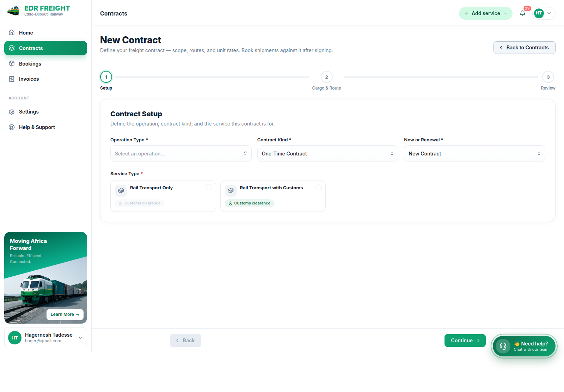564x392 pixels.
Task: Expand the Add service menu
Action: point(485,13)
